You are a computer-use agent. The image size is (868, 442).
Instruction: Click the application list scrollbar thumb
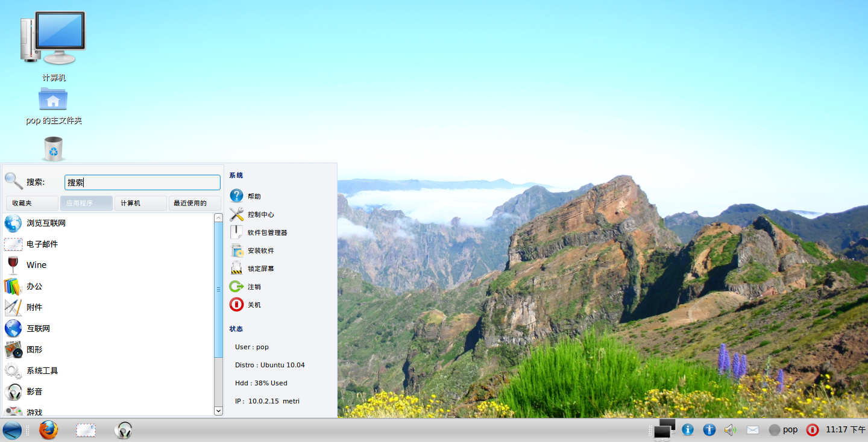click(218, 290)
